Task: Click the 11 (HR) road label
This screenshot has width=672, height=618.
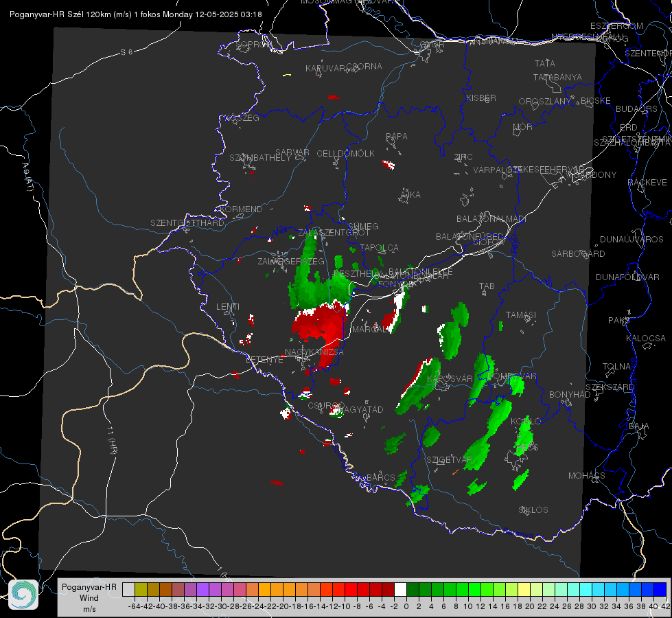Action: click(x=112, y=440)
